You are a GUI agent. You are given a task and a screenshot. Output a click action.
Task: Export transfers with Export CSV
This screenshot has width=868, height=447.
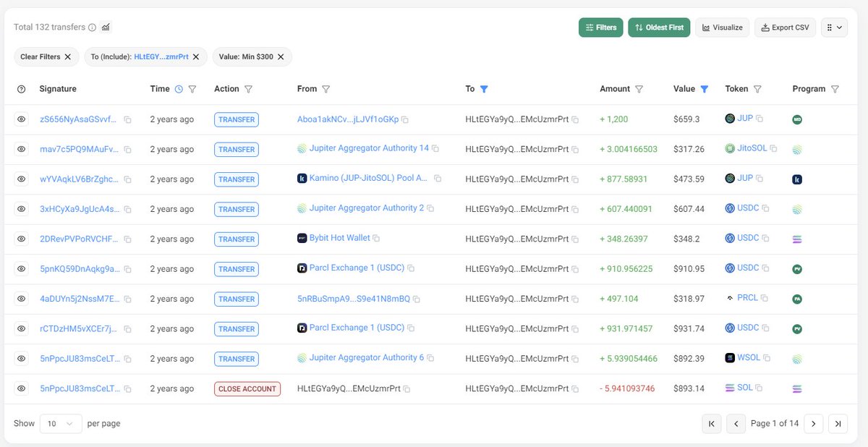tap(785, 27)
